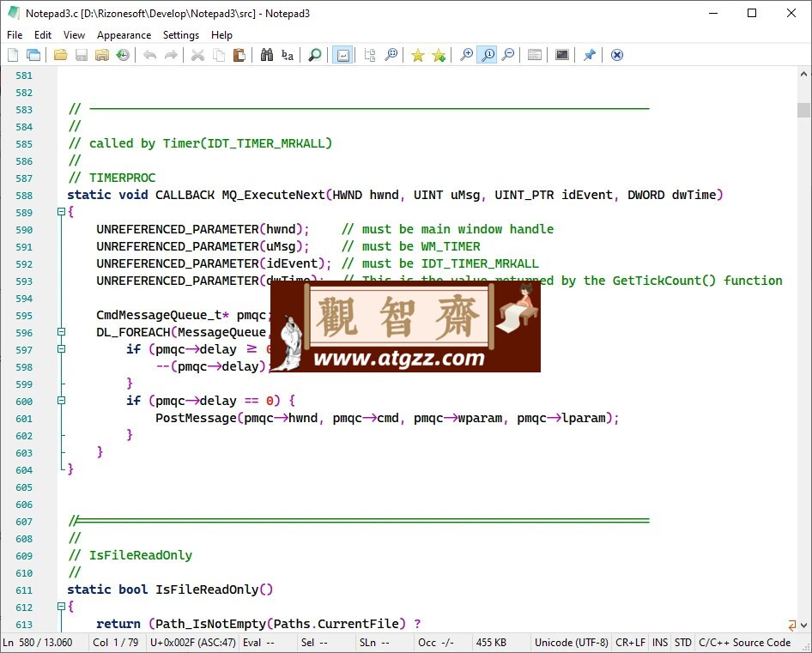The image size is (812, 653).
Task: Click IsFileReadOnly comment on line 609
Action: pyautogui.click(x=140, y=555)
